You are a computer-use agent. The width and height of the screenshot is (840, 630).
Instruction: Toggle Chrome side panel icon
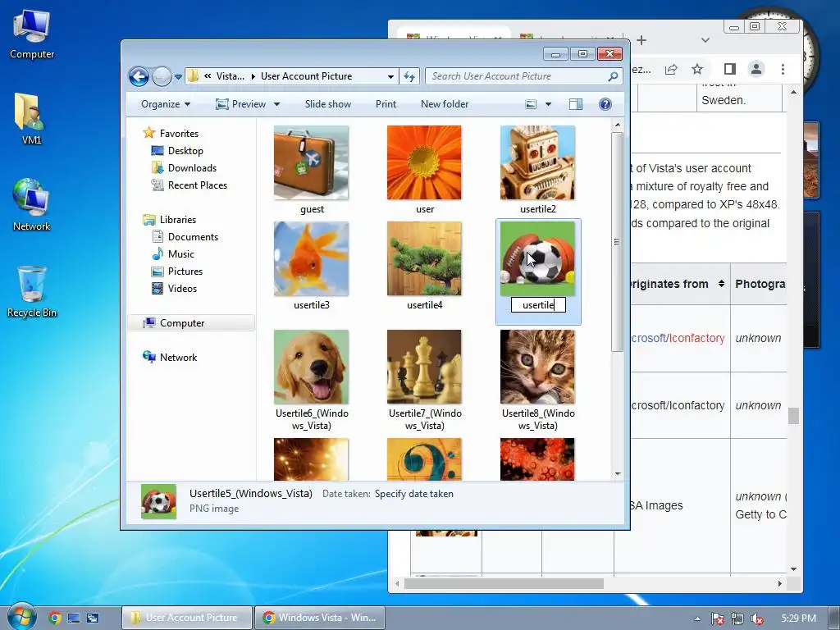[x=729, y=69]
